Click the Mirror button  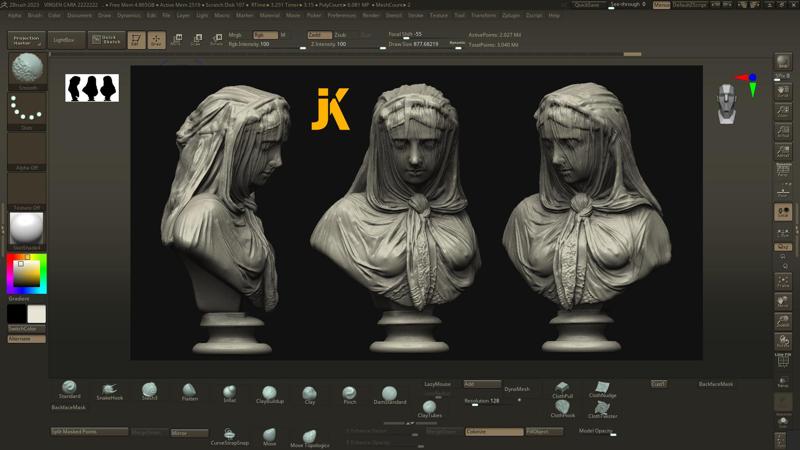(x=189, y=433)
